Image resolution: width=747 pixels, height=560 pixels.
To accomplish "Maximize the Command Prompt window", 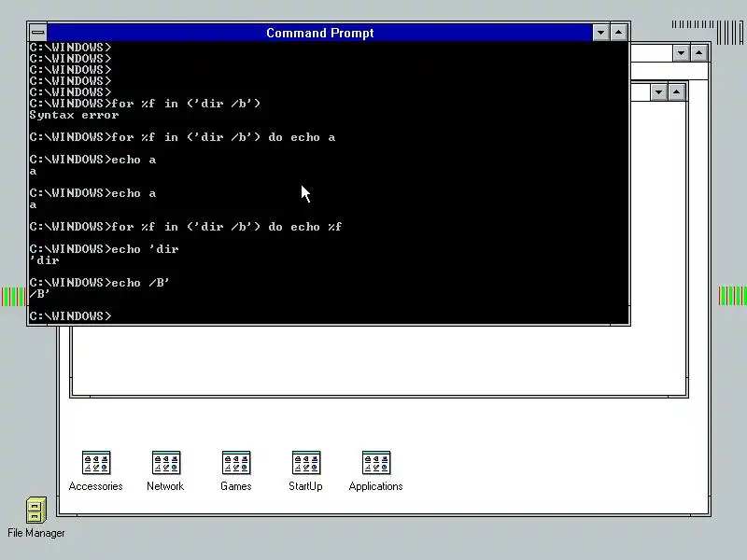I will click(x=618, y=33).
